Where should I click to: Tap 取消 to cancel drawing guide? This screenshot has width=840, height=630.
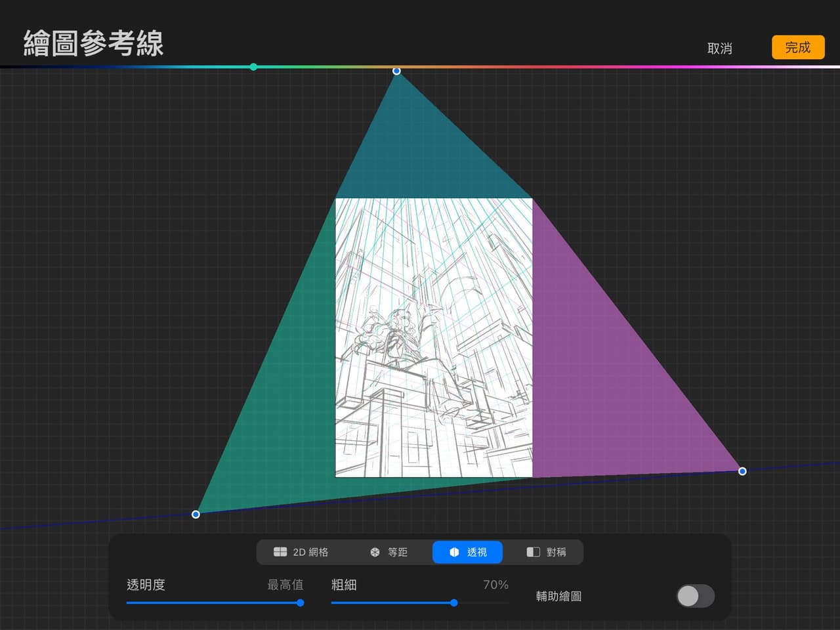(x=720, y=48)
